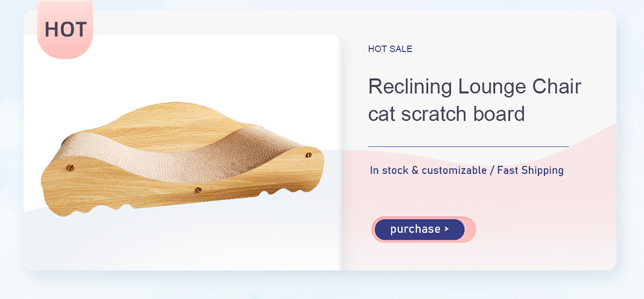Click the divider line under the title
This screenshot has height=299, width=644.
(x=469, y=146)
